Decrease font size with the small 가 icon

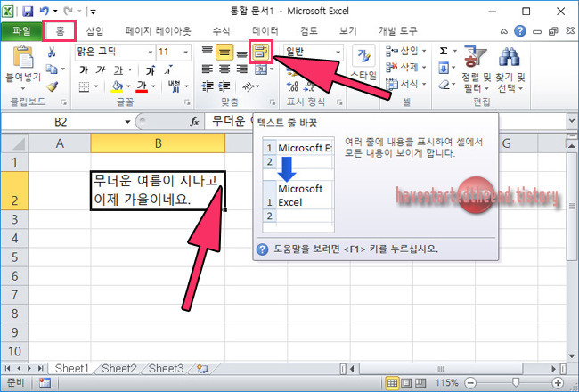pos(168,69)
